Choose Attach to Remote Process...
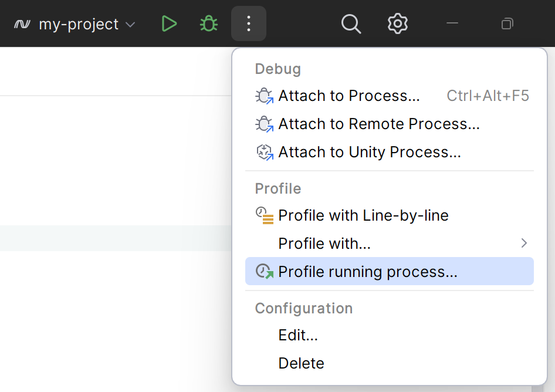Image resolution: width=555 pixels, height=392 pixels. [x=379, y=124]
